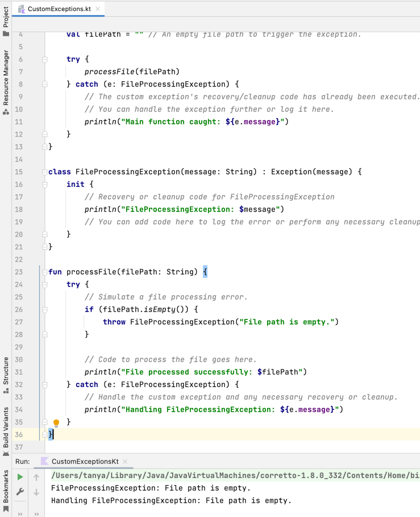Collapse the FileProcessingException class at line 15
Viewport: 420px width, 517px height.
pyautogui.click(x=45, y=172)
